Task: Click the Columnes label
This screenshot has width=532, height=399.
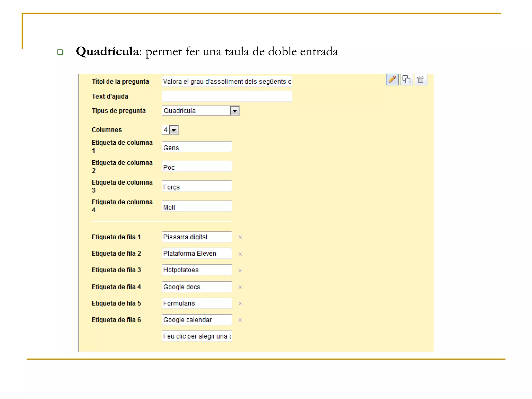Action: 107,130
